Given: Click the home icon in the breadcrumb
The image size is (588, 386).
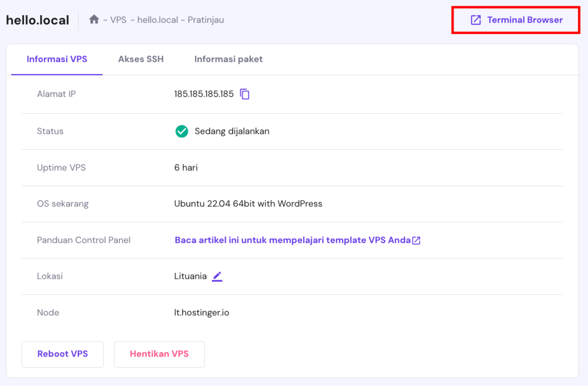Looking at the screenshot, I should coord(94,20).
